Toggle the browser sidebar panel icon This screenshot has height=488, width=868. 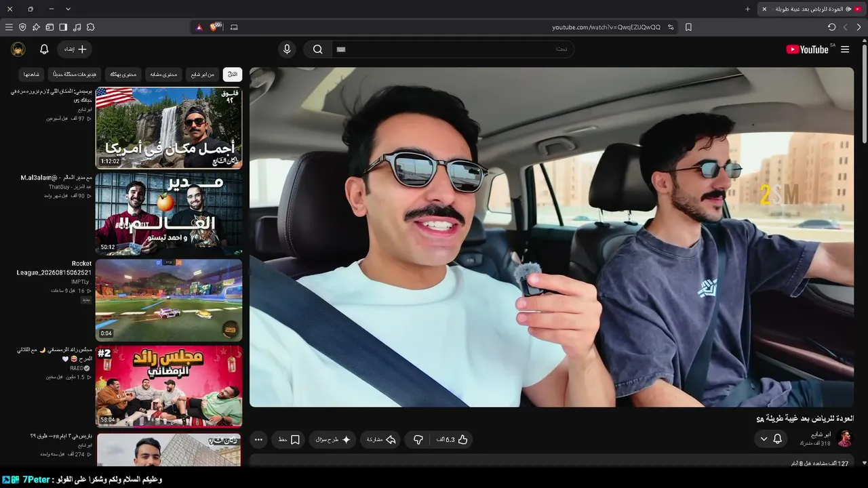63,27
